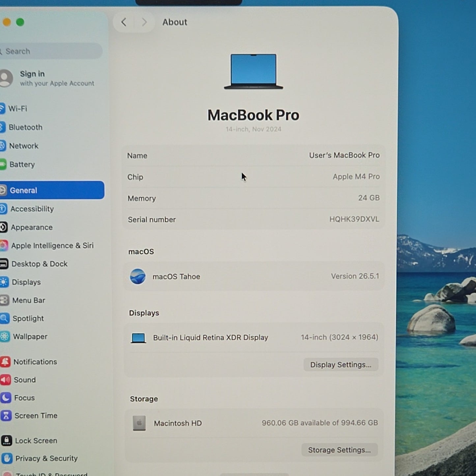Viewport: 476px width, 476px height.
Task: Click the green zoom window button
Action: click(x=20, y=22)
